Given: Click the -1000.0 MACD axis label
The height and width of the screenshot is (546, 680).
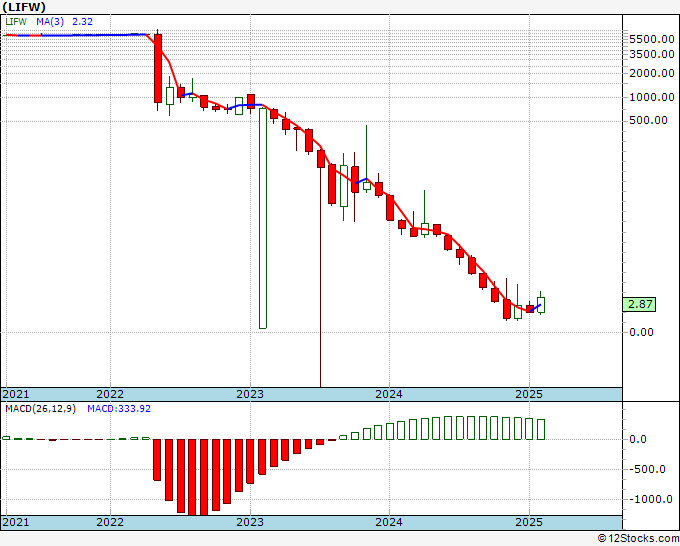Looking at the screenshot, I should [651, 499].
